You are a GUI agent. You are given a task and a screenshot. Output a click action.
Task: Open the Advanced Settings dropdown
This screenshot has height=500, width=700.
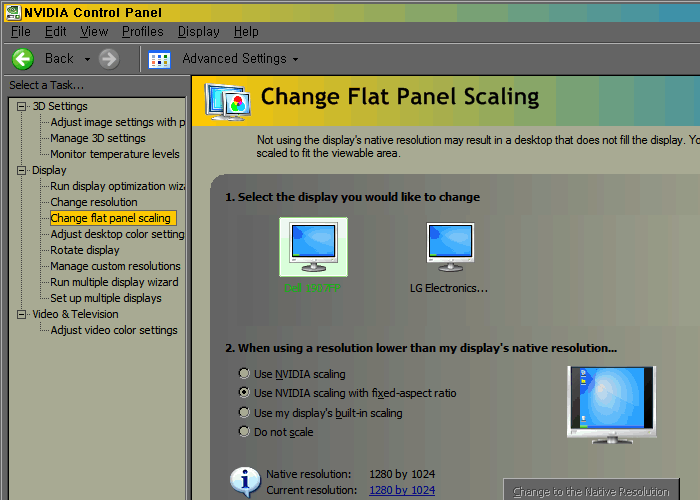point(296,59)
